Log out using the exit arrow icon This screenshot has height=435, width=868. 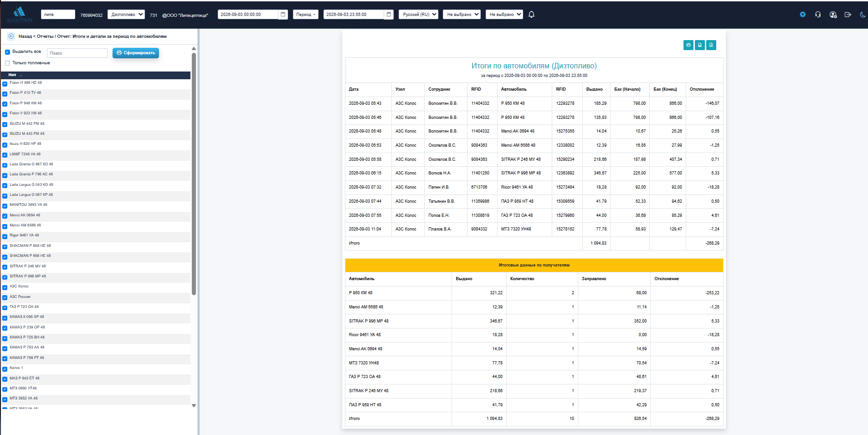tap(847, 15)
